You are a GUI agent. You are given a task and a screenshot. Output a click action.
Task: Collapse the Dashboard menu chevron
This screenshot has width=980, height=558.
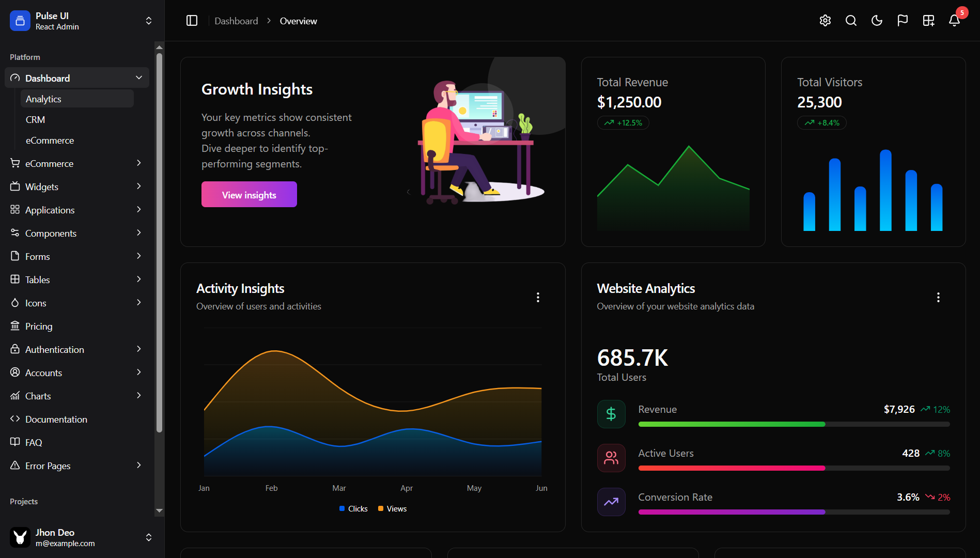point(139,78)
